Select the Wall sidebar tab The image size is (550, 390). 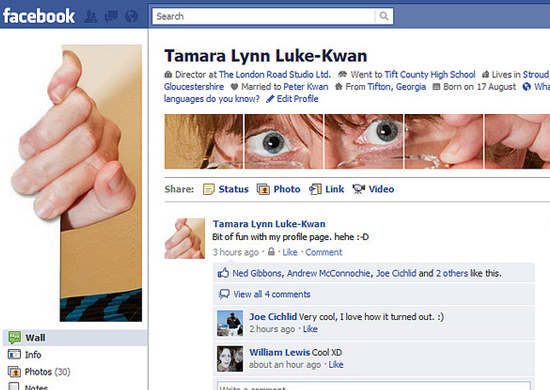point(75,338)
